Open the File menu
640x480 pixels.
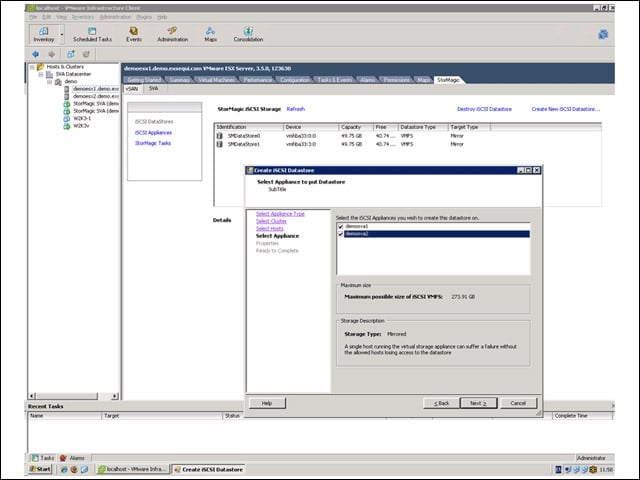tap(33, 17)
